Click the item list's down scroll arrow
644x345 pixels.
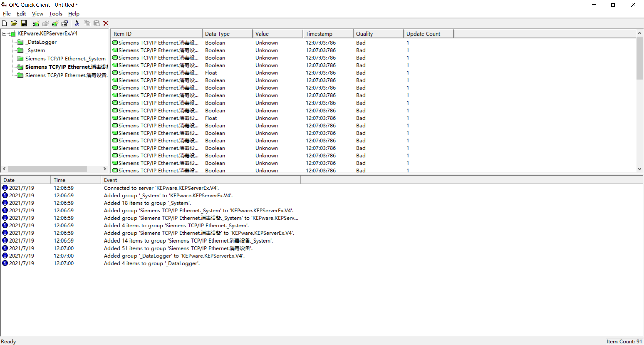click(639, 169)
